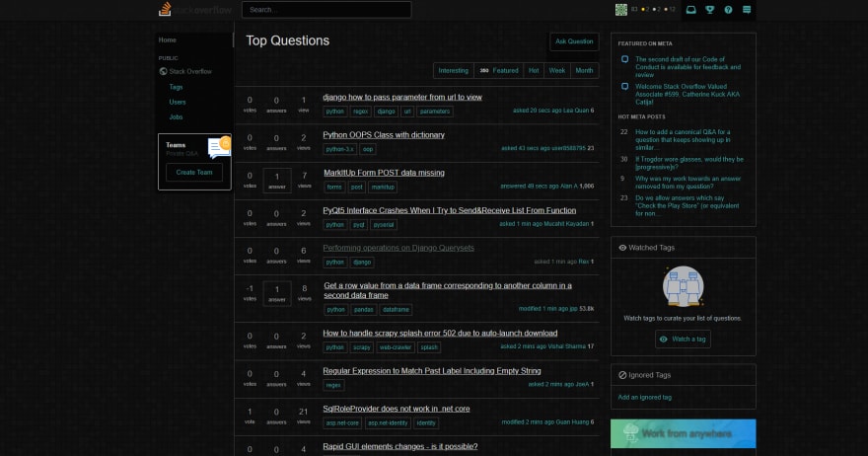
Task: Open user Alan A profile link
Action: pyautogui.click(x=568, y=187)
